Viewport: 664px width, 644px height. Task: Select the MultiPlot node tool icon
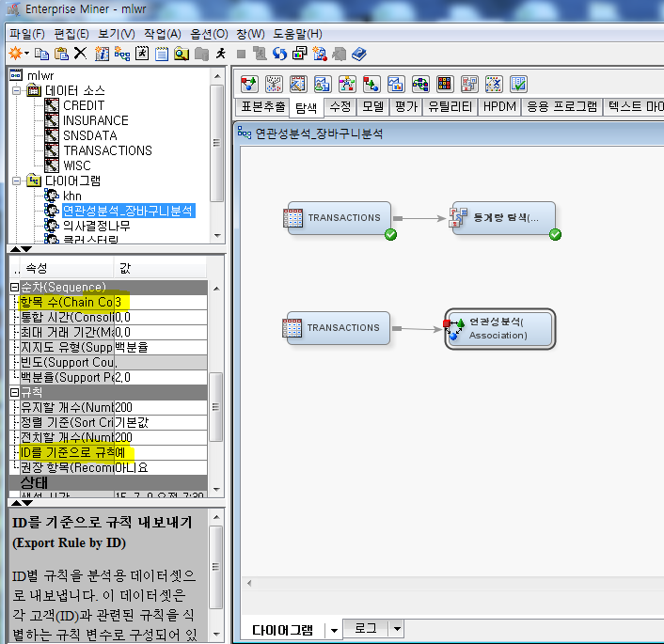(x=396, y=84)
